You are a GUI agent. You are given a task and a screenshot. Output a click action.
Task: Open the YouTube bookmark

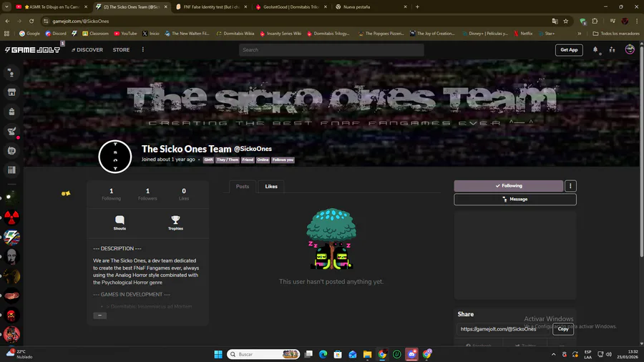tap(125, 34)
